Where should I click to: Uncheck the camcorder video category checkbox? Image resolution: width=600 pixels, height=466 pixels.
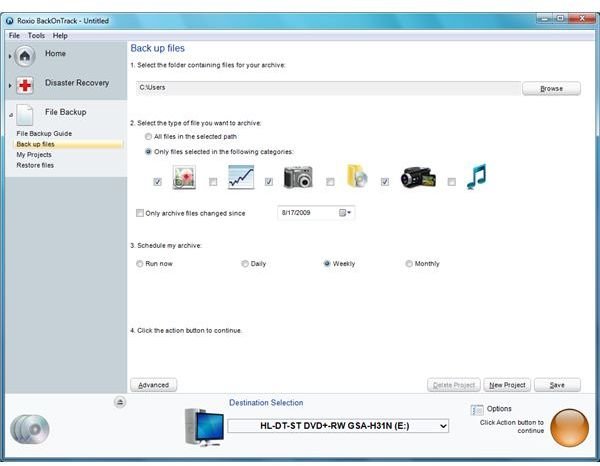(385, 182)
